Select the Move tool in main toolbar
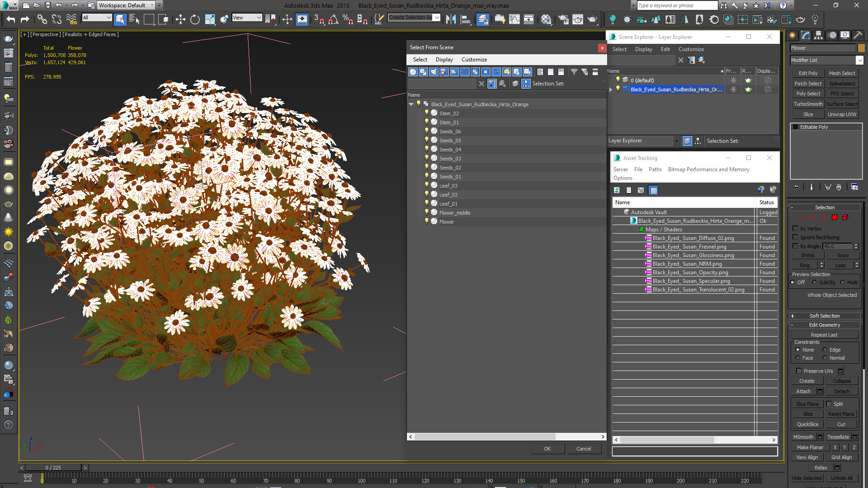Image resolution: width=868 pixels, height=488 pixels. (x=180, y=19)
